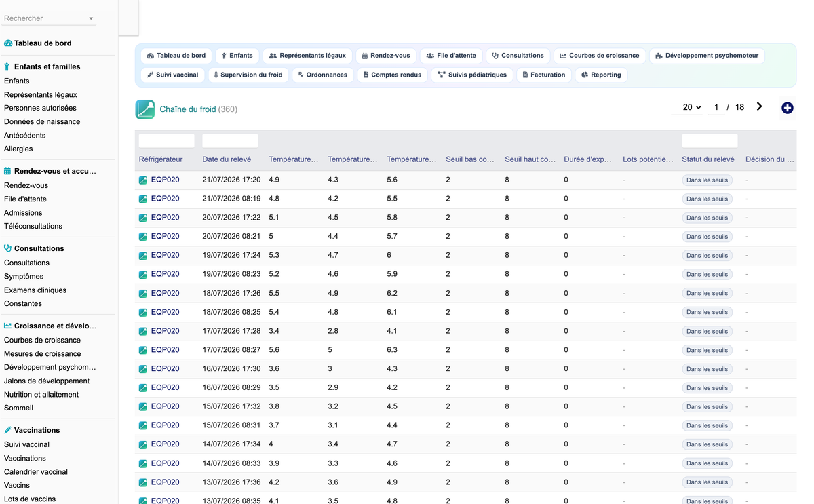Screen dimensions: 814x504
Task: Open Examens cliniques in the sidebar
Action: click(35, 290)
